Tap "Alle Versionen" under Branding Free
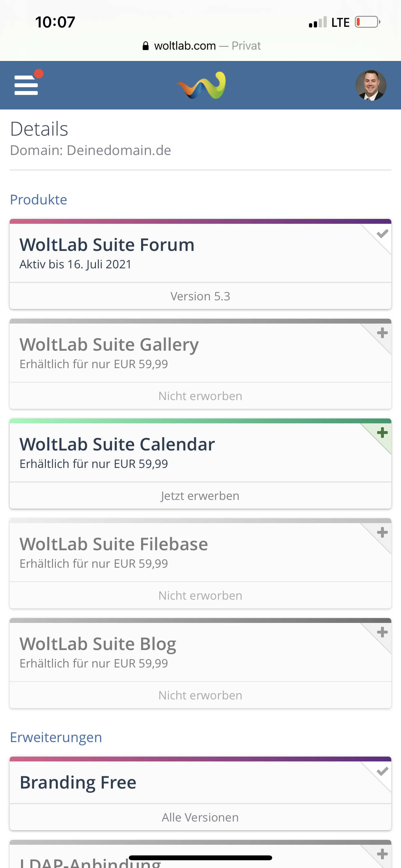This screenshot has height=868, width=401. click(x=200, y=817)
